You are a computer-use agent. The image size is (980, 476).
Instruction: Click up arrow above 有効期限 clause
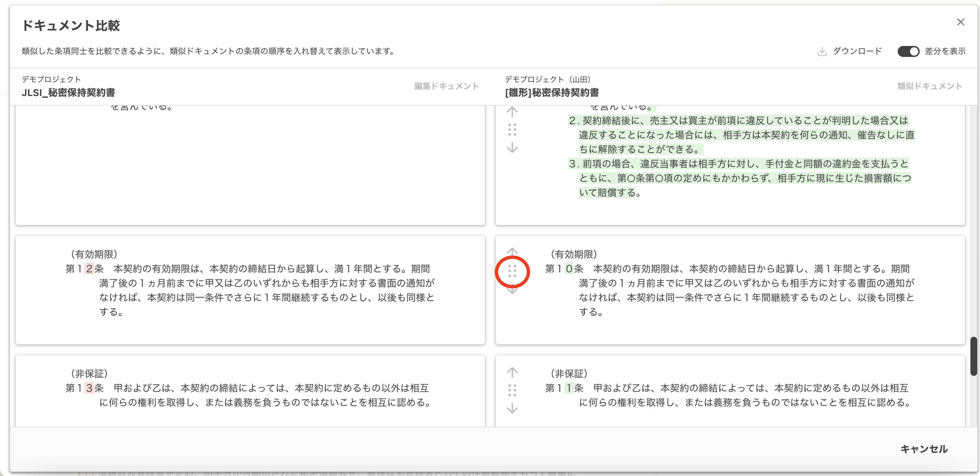click(x=512, y=251)
